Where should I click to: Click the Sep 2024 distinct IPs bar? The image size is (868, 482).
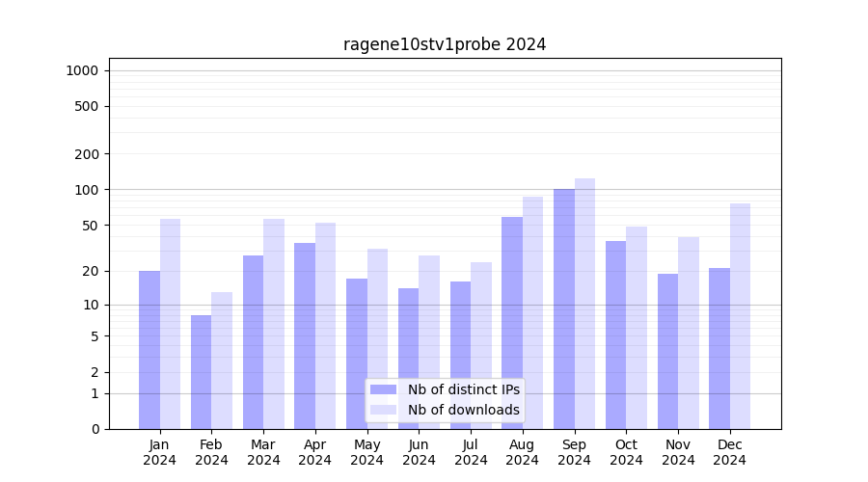pos(564,308)
